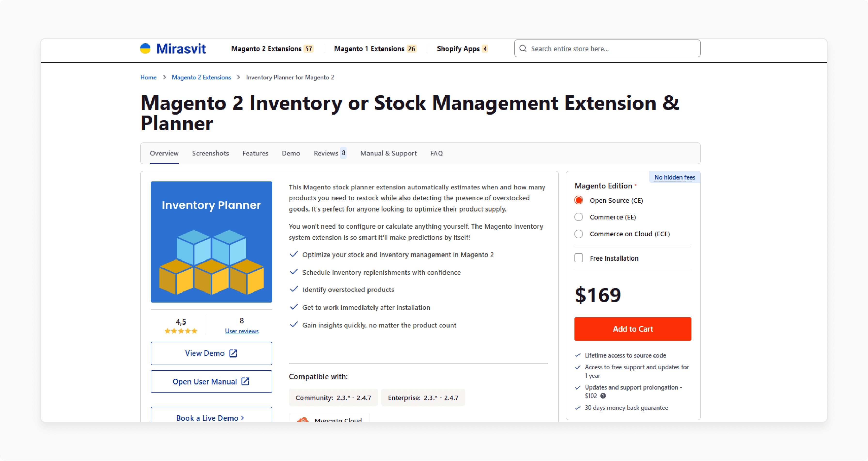
Task: Click the $169 price text
Action: tap(598, 295)
